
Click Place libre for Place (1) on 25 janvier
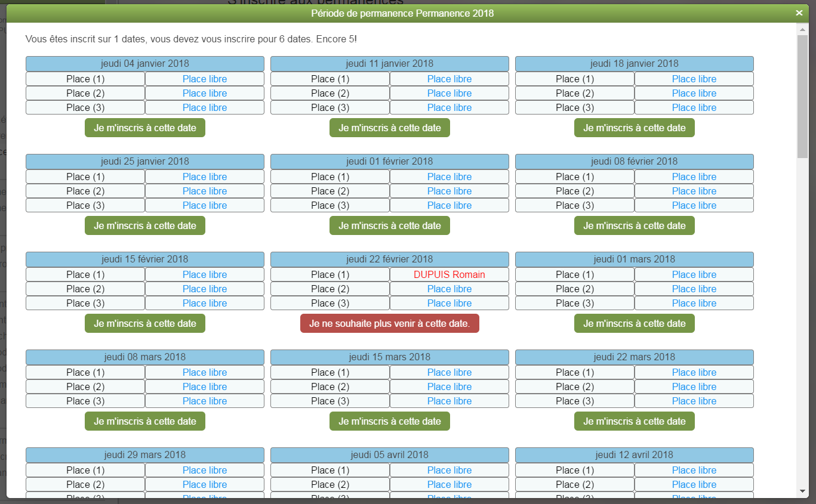click(x=205, y=177)
